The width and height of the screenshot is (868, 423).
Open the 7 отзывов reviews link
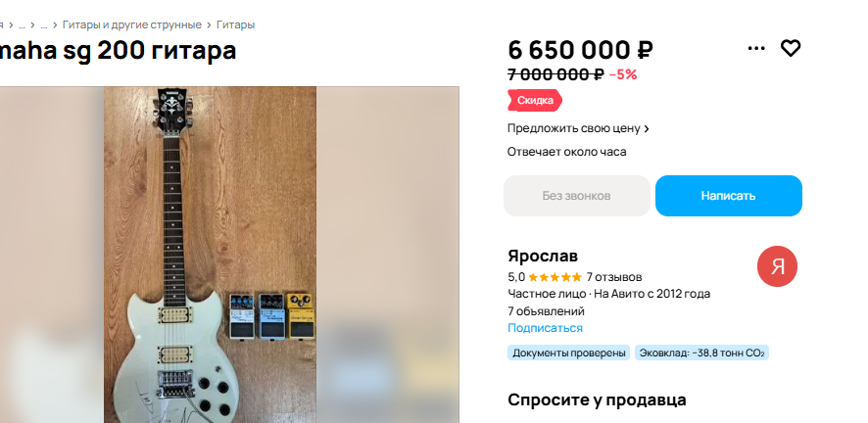(614, 277)
